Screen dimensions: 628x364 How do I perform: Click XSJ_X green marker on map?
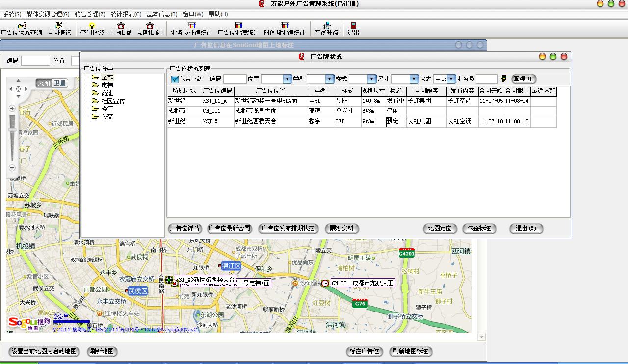tap(169, 280)
